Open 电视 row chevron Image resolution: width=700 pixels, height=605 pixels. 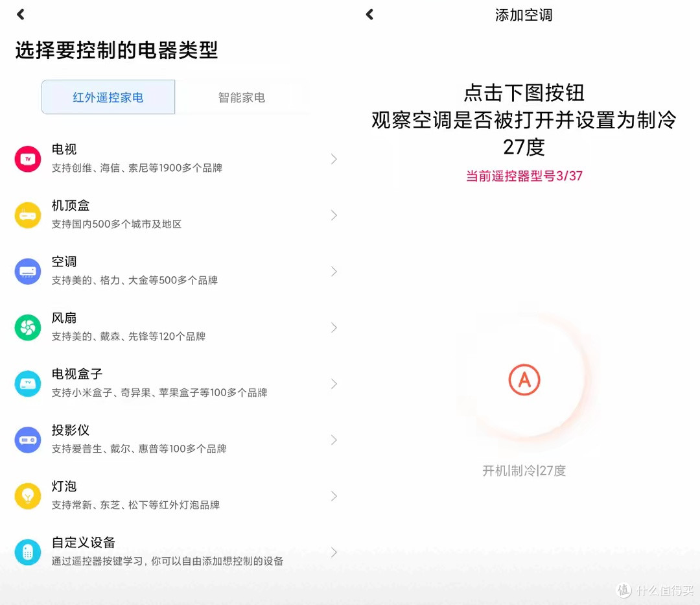pyautogui.click(x=334, y=159)
